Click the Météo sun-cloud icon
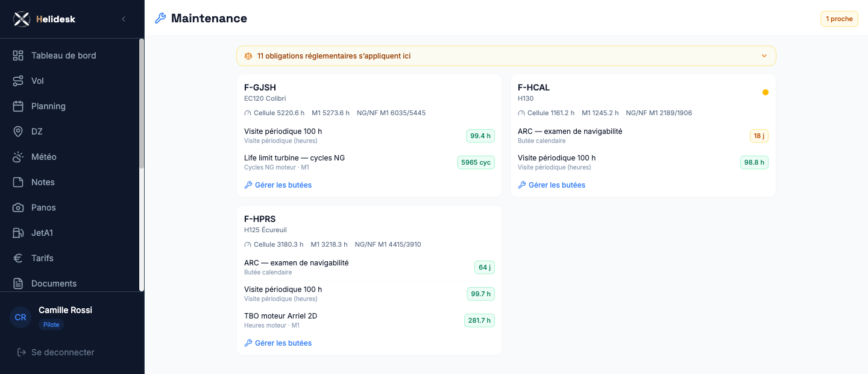 [18, 157]
